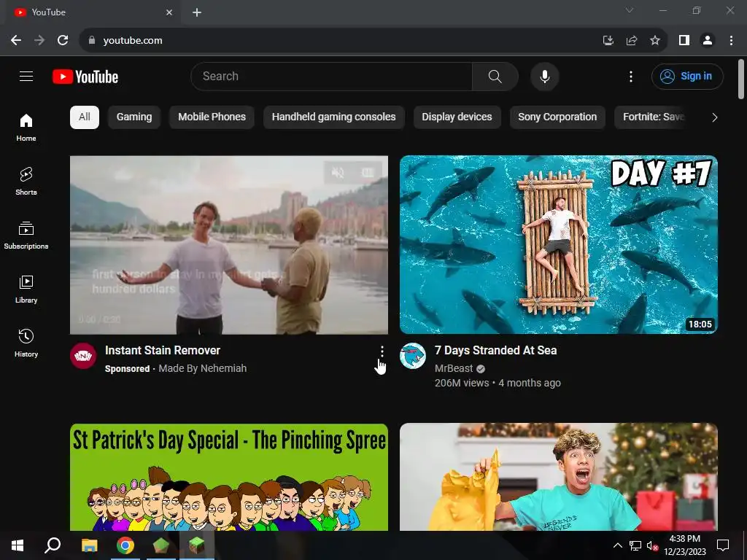Start voice search with microphone icon
The width and height of the screenshot is (747, 560).
coord(544,76)
